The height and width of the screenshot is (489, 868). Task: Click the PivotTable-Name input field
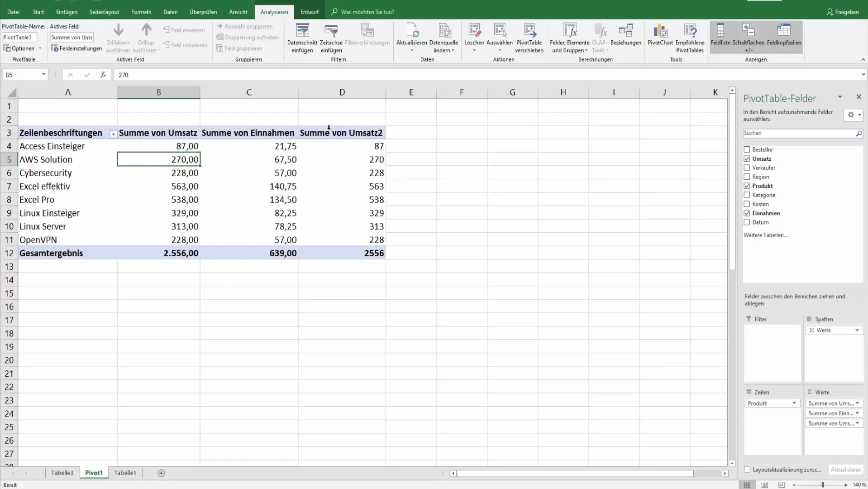(19, 37)
